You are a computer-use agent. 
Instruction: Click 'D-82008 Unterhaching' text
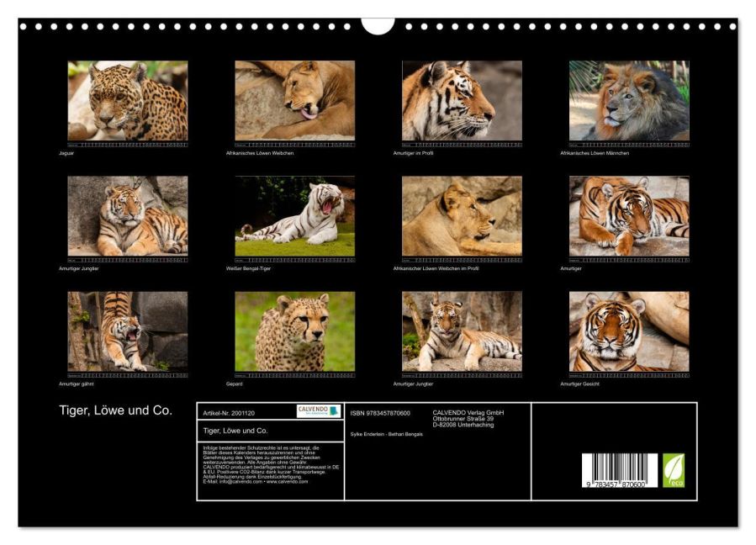coord(463,425)
